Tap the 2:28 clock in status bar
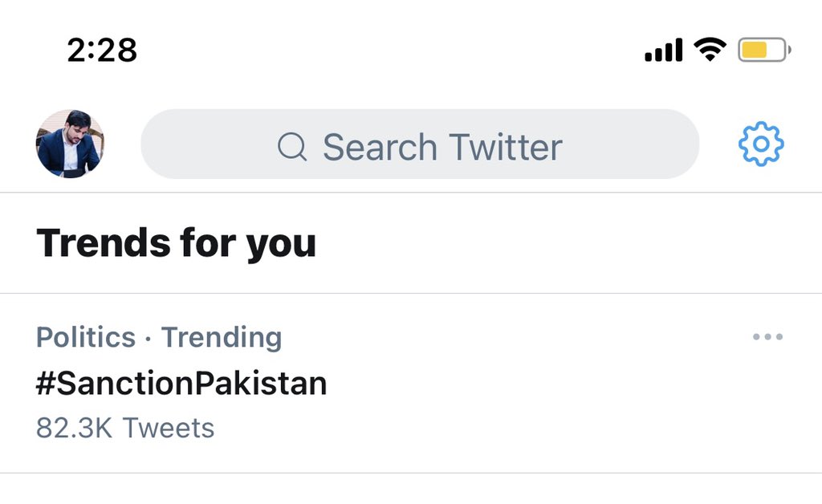Image resolution: width=822 pixels, height=504 pixels. [102, 51]
